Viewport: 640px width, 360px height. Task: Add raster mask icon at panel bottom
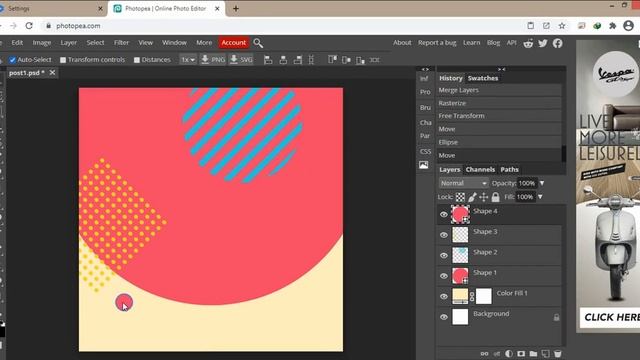pyautogui.click(x=521, y=354)
